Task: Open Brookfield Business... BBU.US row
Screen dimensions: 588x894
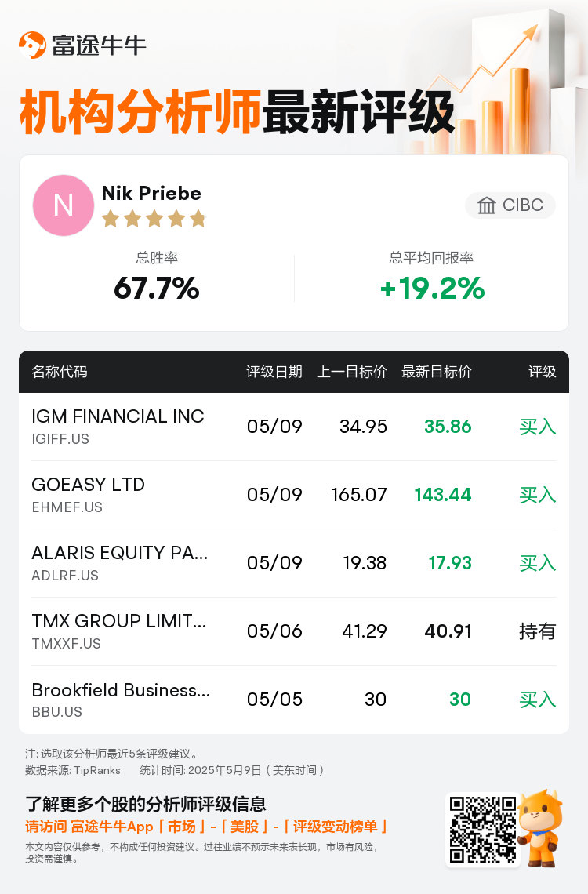Action: [294, 700]
